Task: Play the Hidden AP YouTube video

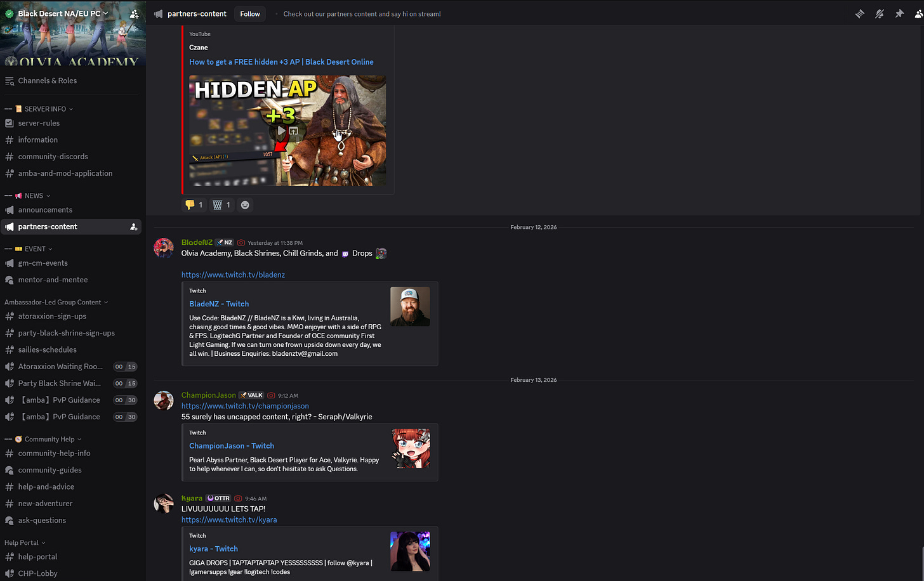Action: pos(280,131)
